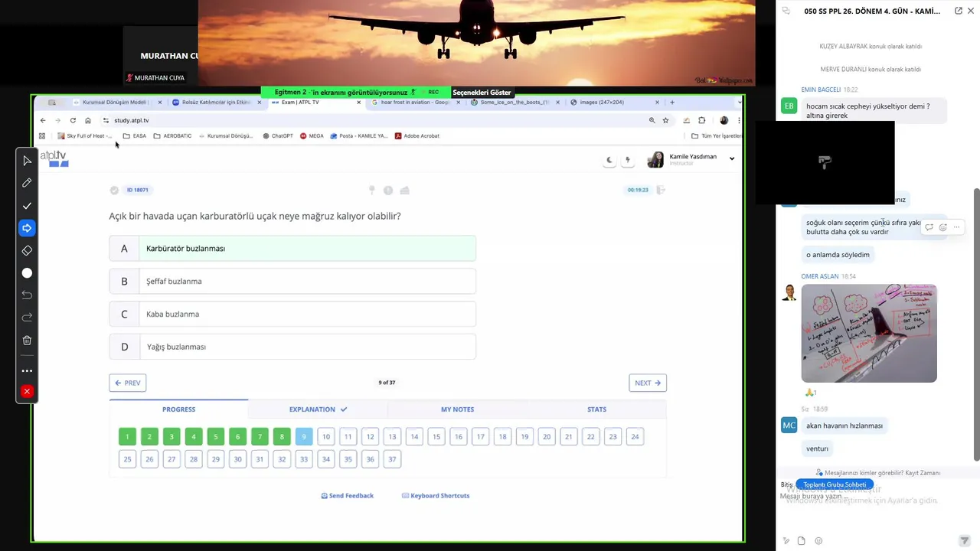
Task: Select answer D Yağış buzlanması
Action: pos(292,347)
